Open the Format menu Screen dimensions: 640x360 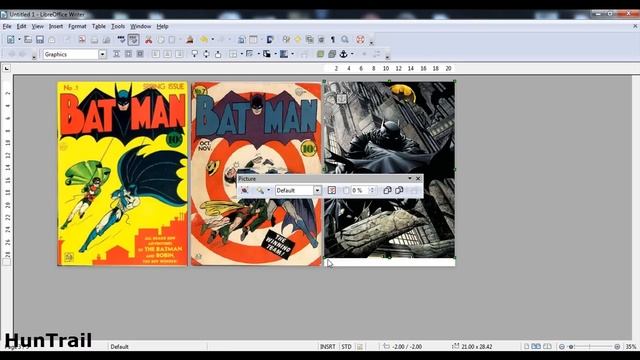tap(77, 26)
